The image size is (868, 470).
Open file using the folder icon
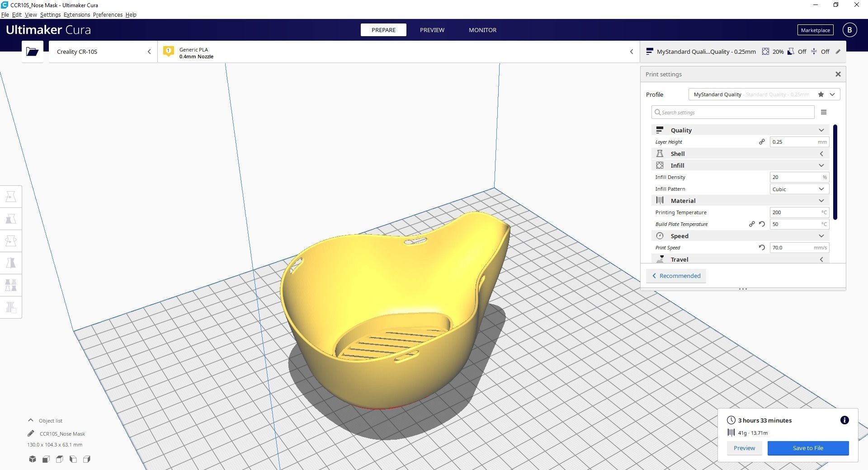(x=33, y=52)
